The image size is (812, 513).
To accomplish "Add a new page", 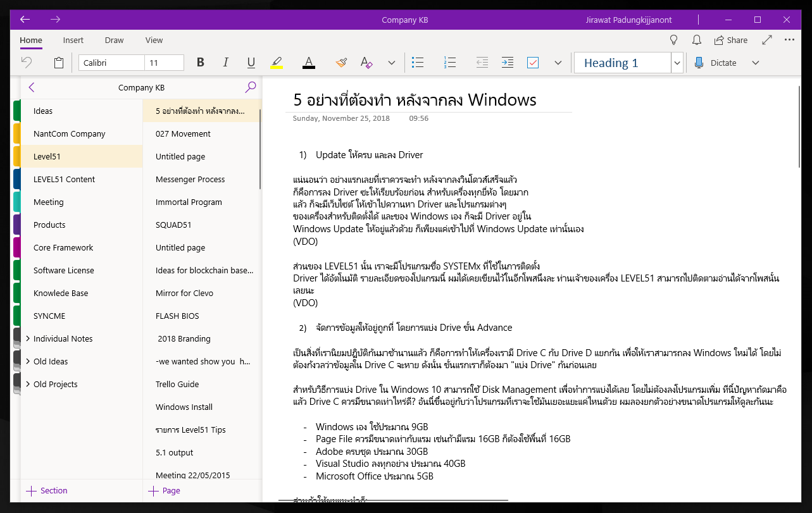I will pyautogui.click(x=165, y=490).
